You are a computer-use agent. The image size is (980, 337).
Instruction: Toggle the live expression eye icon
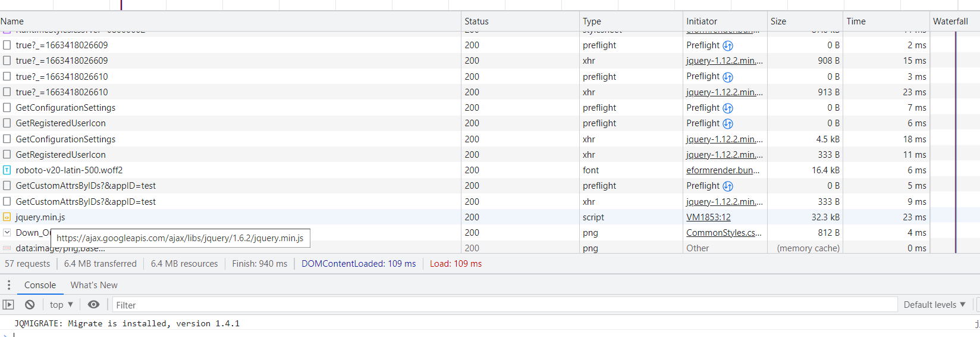[93, 305]
